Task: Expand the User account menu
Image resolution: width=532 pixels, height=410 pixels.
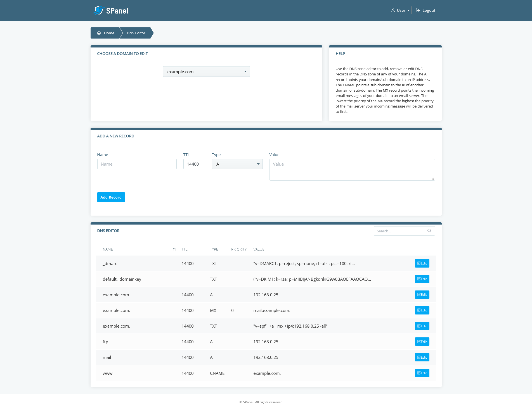Action: coord(400,11)
